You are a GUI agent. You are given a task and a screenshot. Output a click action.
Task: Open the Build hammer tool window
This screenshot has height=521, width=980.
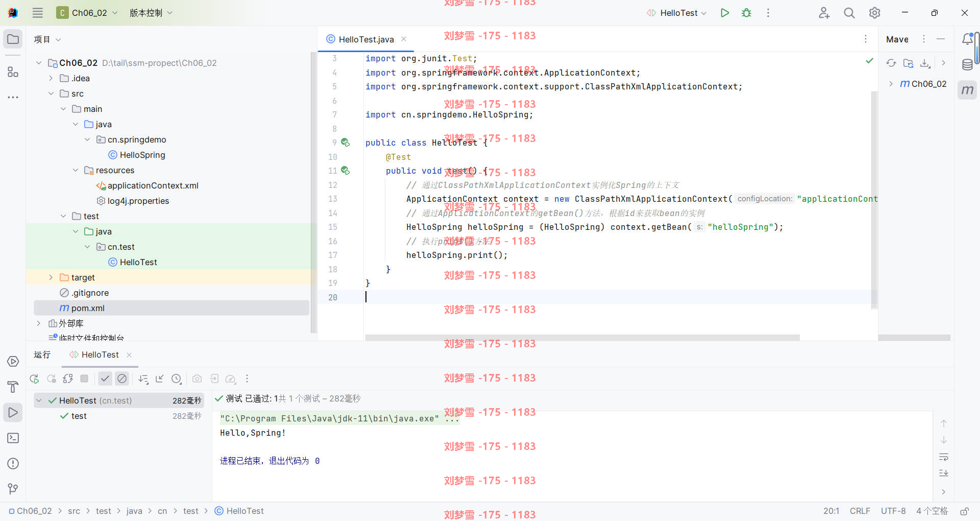point(13,387)
